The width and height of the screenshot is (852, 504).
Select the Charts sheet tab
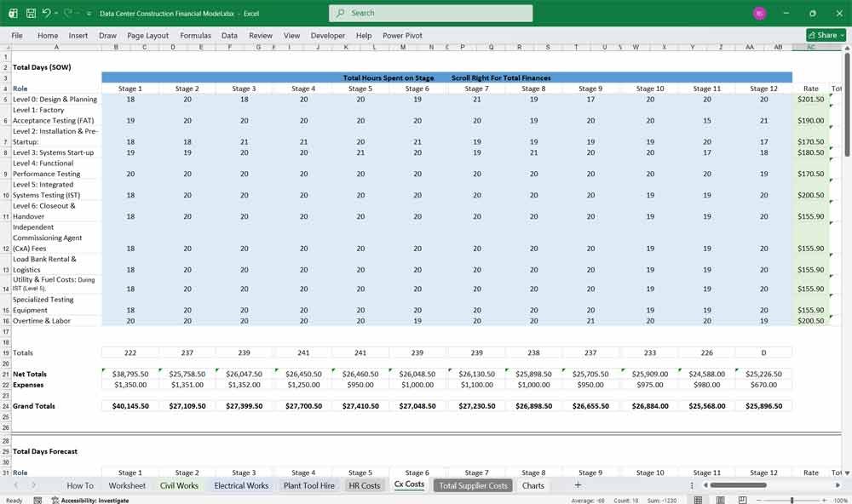(x=533, y=485)
